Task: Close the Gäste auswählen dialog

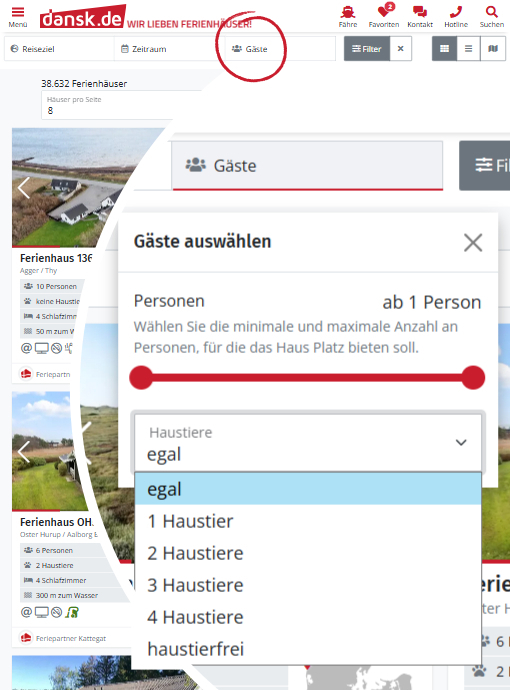Action: (x=473, y=242)
